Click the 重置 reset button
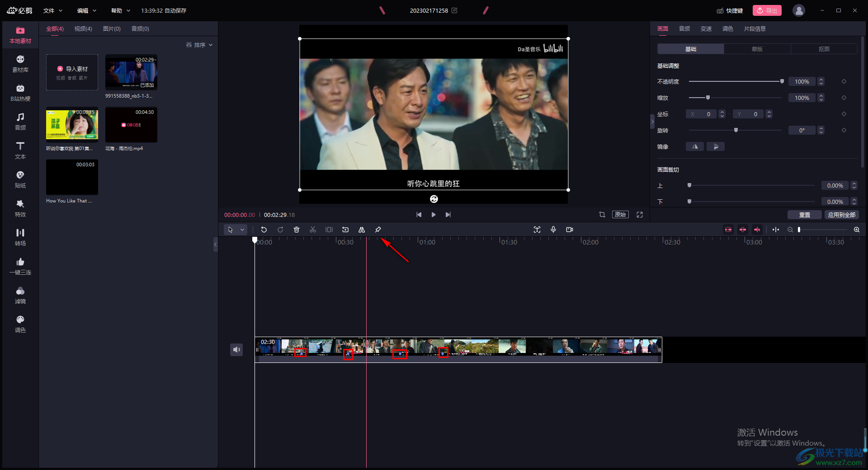The image size is (868, 470). tap(805, 215)
